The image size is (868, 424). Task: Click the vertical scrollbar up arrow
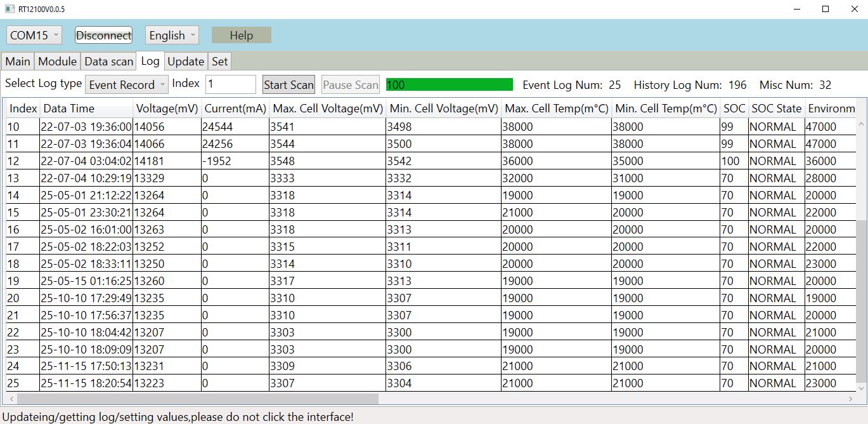coord(862,109)
